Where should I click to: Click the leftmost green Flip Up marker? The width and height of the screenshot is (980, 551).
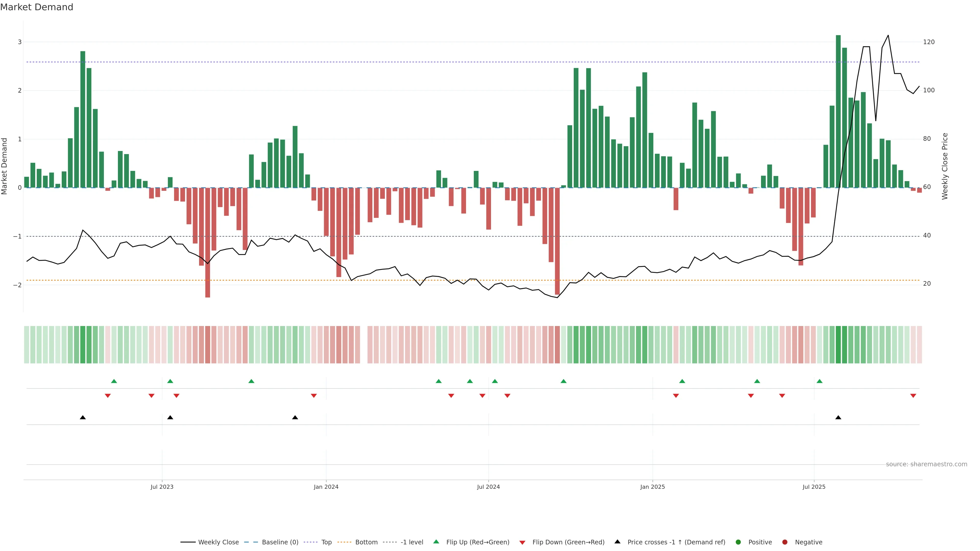(x=114, y=381)
